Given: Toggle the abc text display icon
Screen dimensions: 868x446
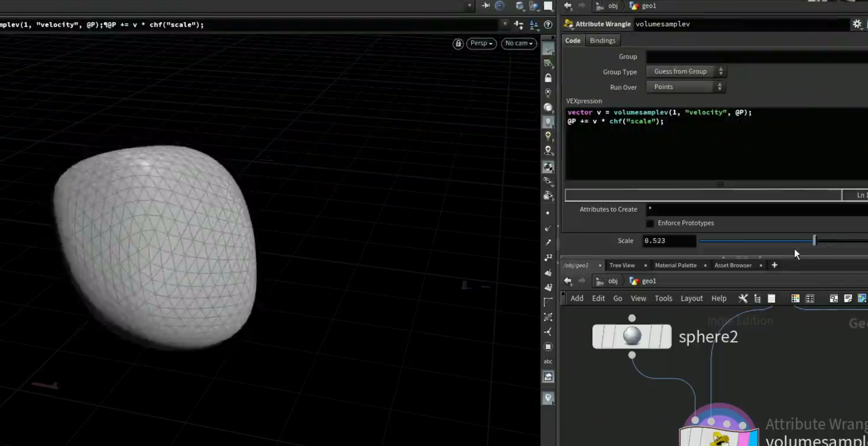Looking at the screenshot, I should tap(548, 361).
